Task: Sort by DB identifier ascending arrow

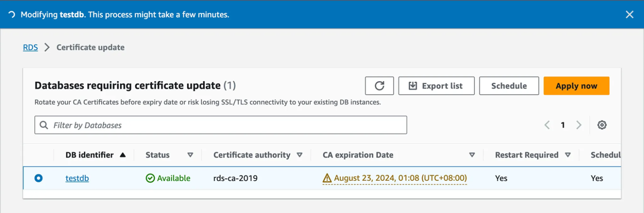Action: pos(123,155)
